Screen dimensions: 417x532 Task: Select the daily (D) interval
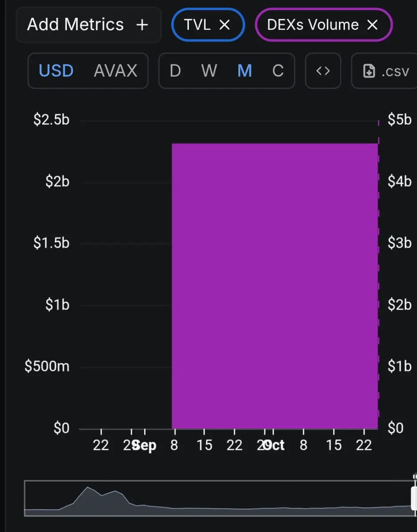click(175, 71)
